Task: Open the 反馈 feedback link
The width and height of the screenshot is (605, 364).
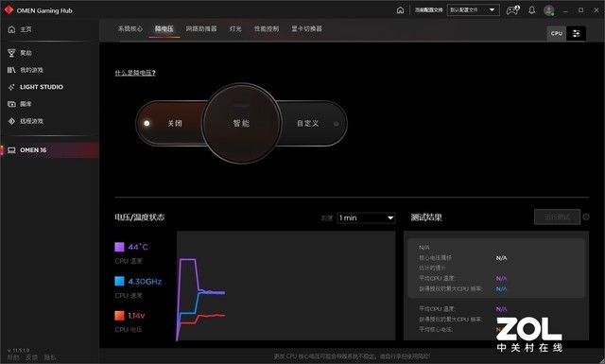Action: (x=31, y=357)
